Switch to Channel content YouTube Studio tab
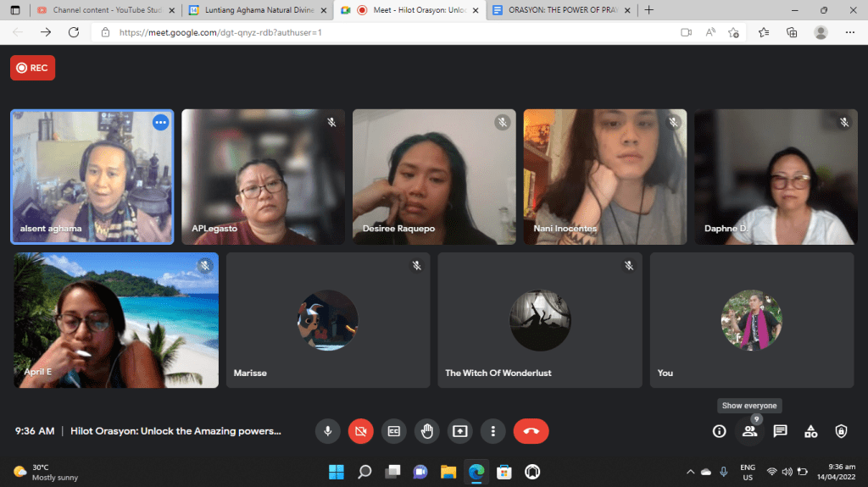 pos(103,10)
